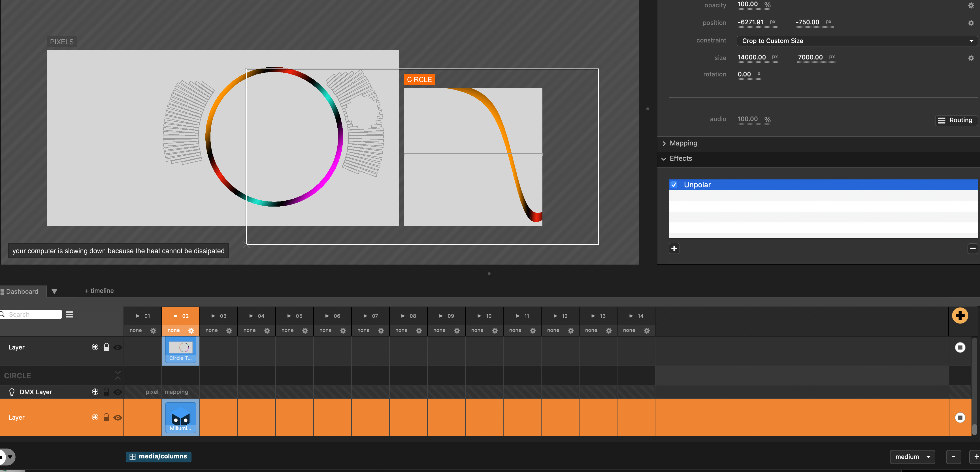The image size is (980, 472).
Task: Add a new timeline tab
Action: point(99,291)
